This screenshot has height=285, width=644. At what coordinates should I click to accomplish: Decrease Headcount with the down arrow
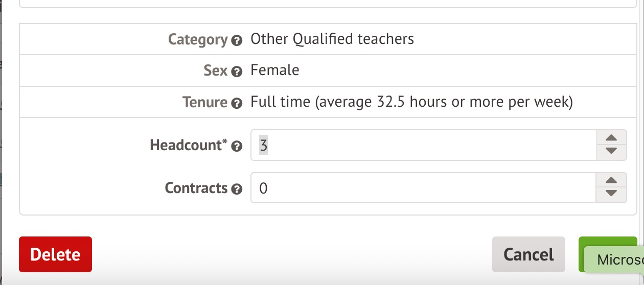coord(611,152)
